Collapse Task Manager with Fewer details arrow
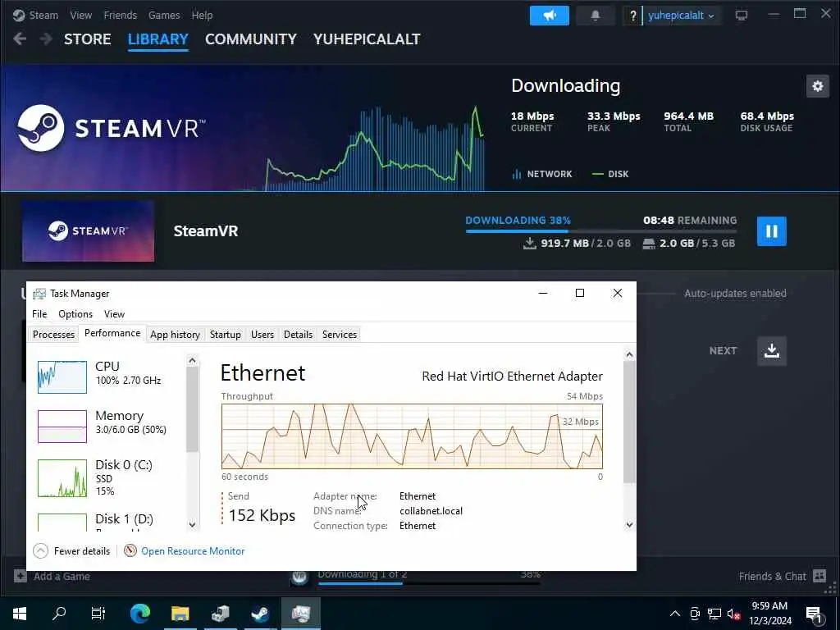 (x=41, y=550)
